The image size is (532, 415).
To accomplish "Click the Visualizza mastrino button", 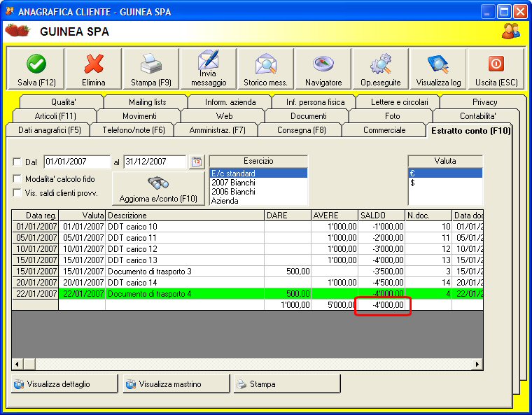I will pyautogui.click(x=176, y=384).
